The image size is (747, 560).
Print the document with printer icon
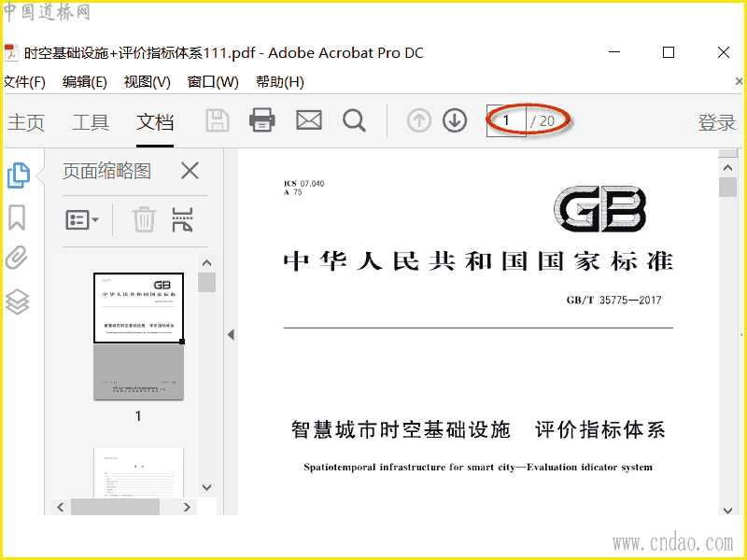coord(262,120)
